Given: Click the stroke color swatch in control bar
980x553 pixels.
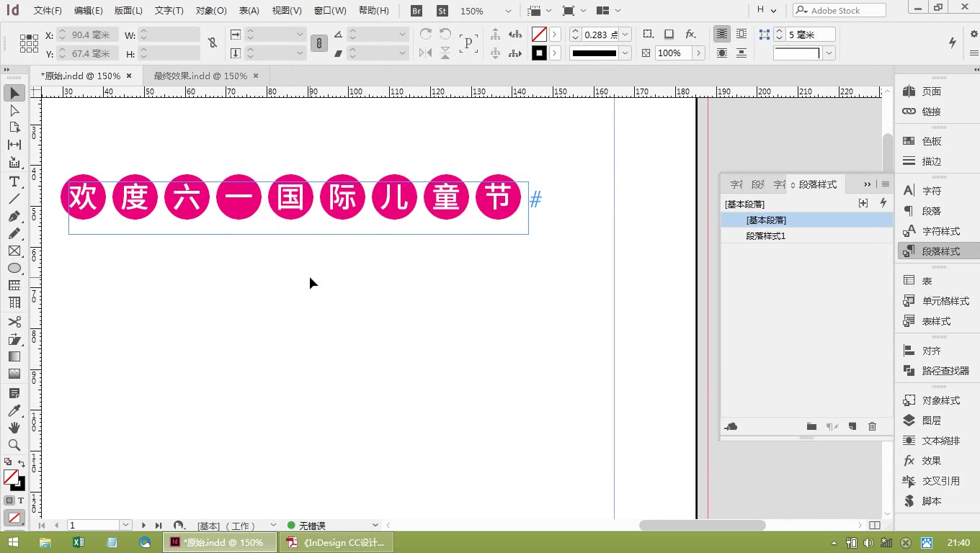Looking at the screenshot, I should click(x=539, y=53).
